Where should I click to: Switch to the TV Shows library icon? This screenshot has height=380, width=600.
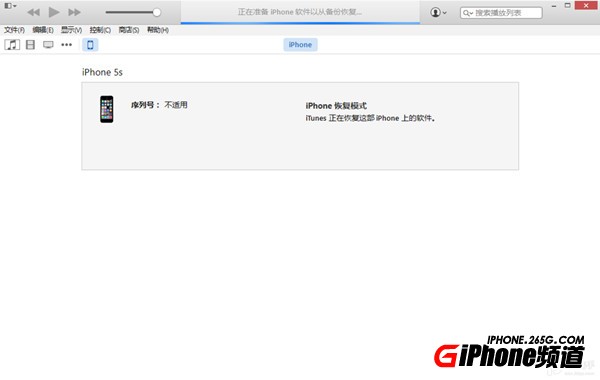(x=48, y=45)
